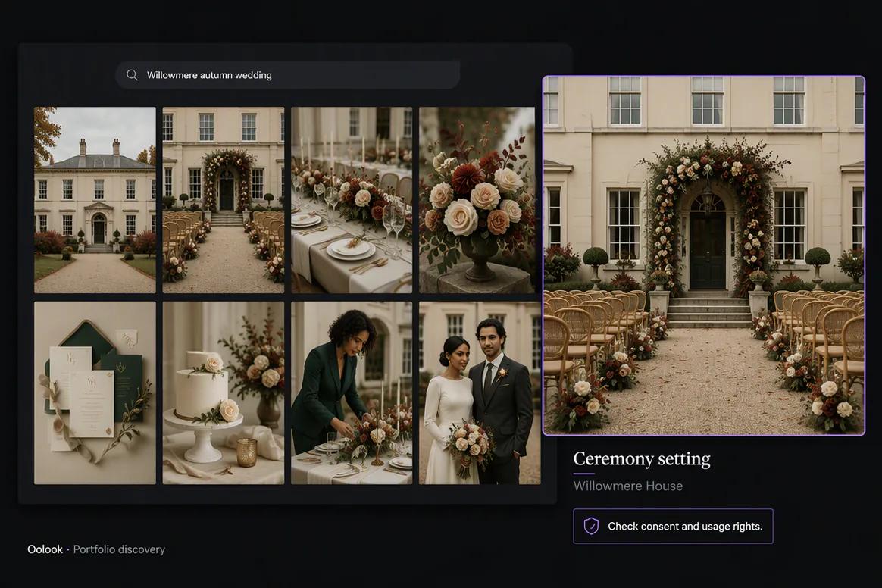
Task: Select the rose bouquet in urn thumbnail
Action: 477,200
